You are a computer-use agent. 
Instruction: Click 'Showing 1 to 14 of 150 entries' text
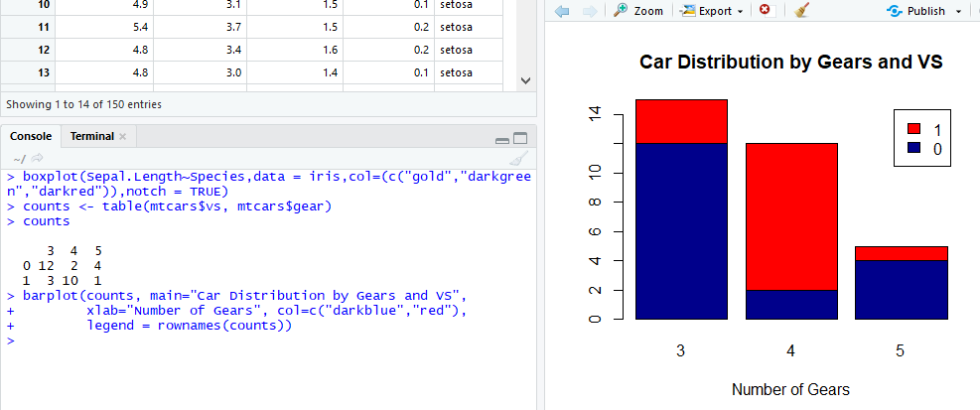coord(83,104)
